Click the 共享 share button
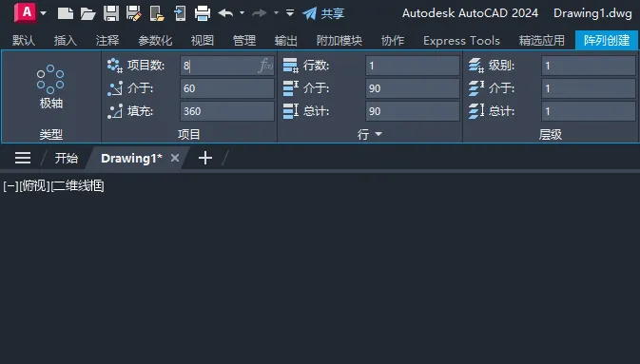This screenshot has height=364, width=640. 323,13
